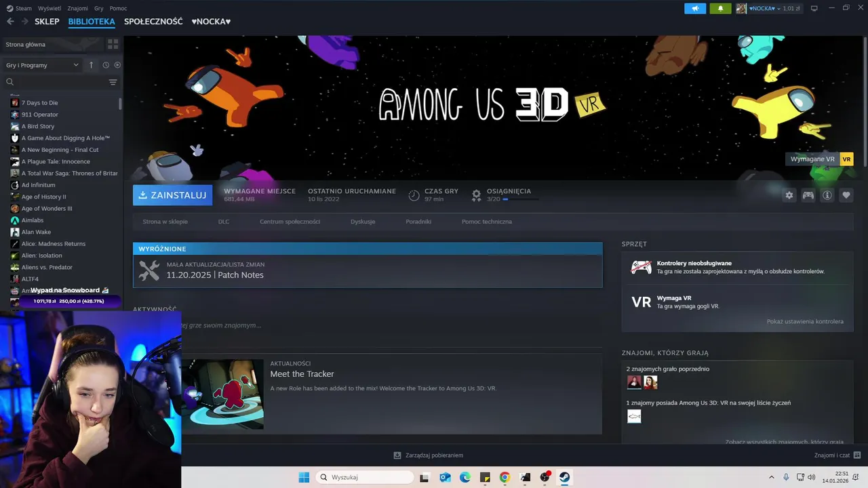Click the library list scrollbar
This screenshot has height=488, width=868.
(120, 103)
